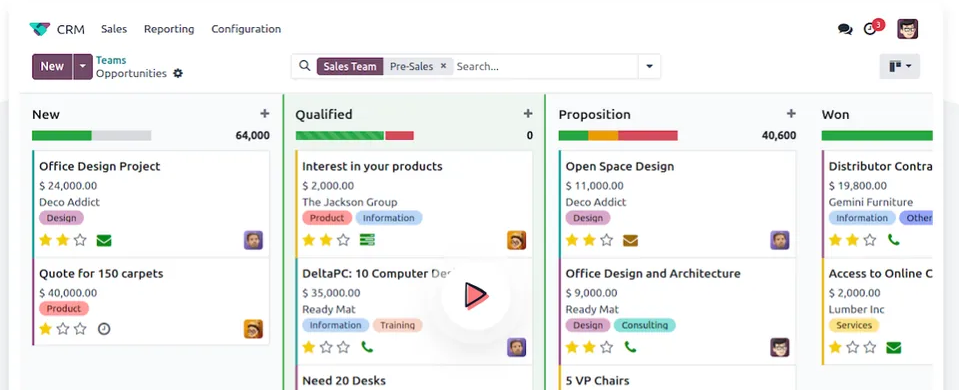Click the email icon on Office Design Project
959x390 pixels.
click(104, 241)
